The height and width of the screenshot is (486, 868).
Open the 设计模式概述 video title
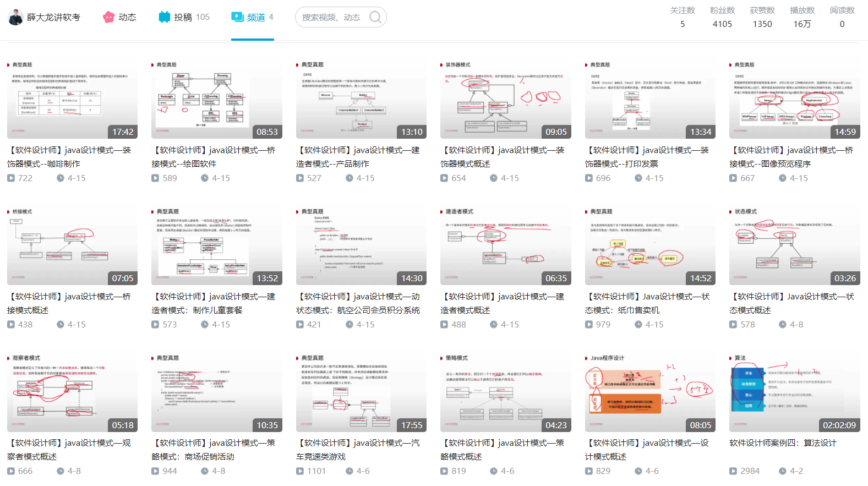647,450
